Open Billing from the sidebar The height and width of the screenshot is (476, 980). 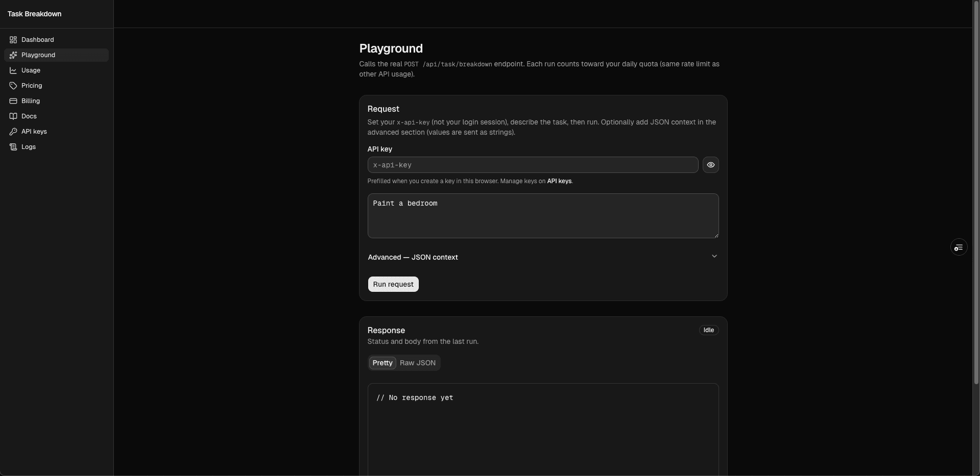click(x=31, y=101)
